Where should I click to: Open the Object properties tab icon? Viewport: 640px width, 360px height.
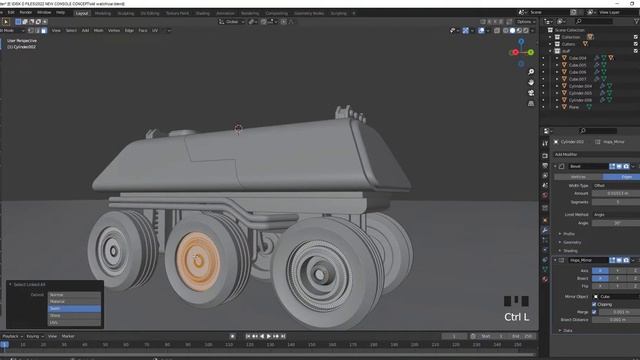tap(545, 220)
